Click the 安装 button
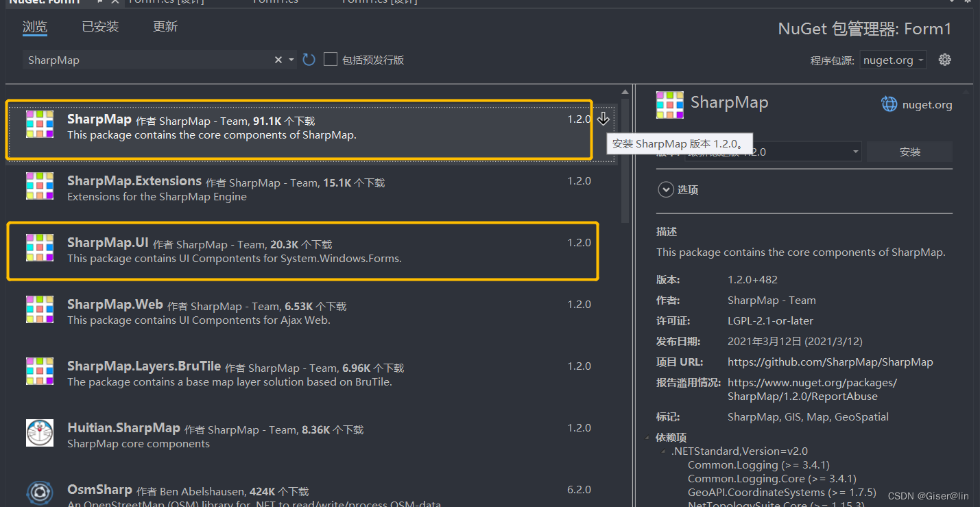This screenshot has width=980, height=507. click(x=909, y=151)
